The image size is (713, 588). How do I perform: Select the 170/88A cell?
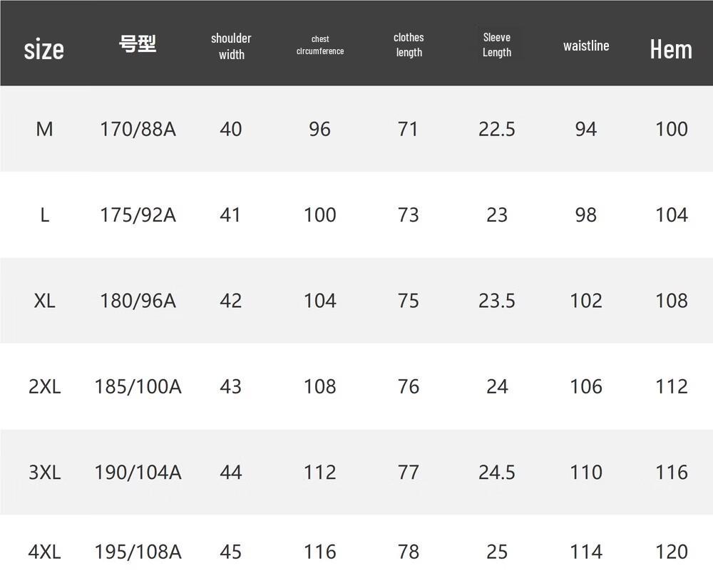pos(138,129)
